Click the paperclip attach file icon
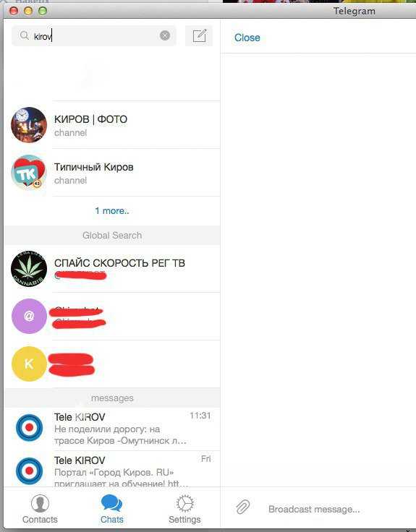Screen dimensions: 416x532 click(x=243, y=507)
